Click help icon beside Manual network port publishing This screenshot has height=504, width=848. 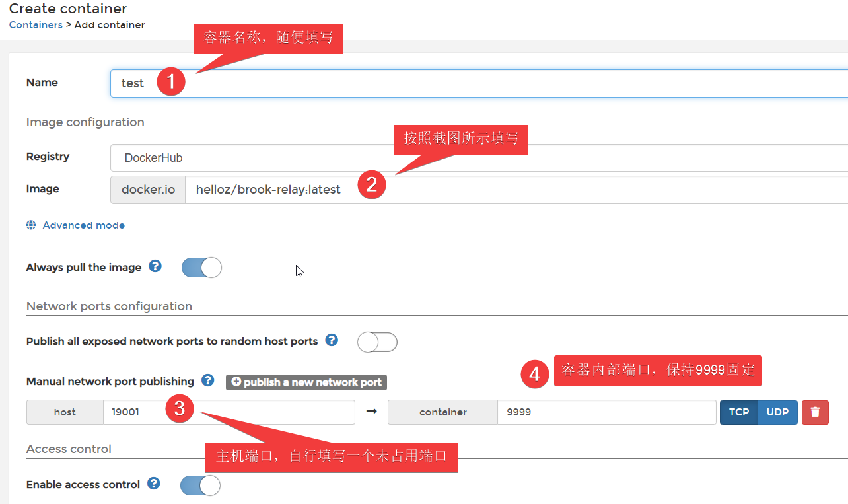(x=208, y=380)
